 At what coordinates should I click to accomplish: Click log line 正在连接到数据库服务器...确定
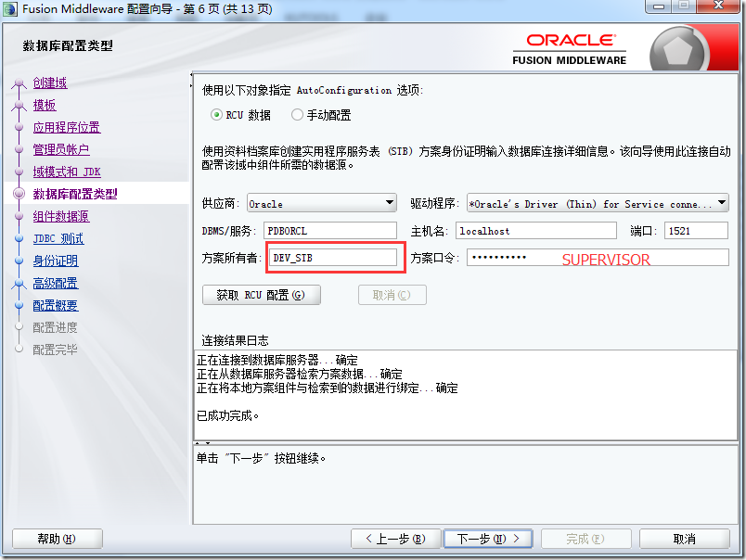pos(277,360)
